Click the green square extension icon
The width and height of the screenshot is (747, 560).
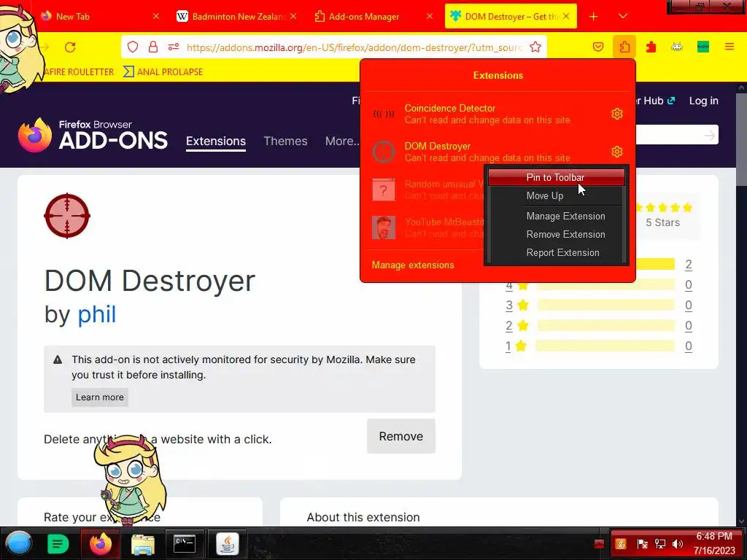[703, 47]
